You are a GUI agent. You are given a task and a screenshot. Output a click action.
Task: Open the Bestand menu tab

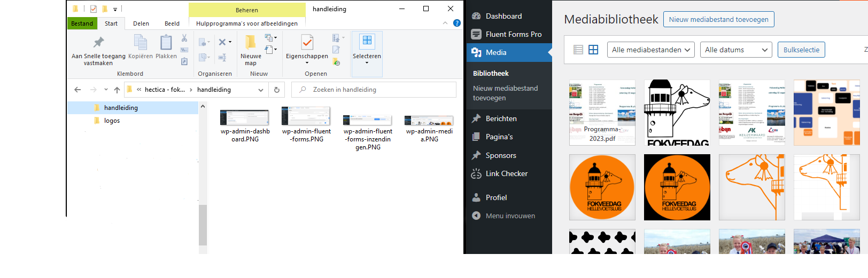point(82,23)
